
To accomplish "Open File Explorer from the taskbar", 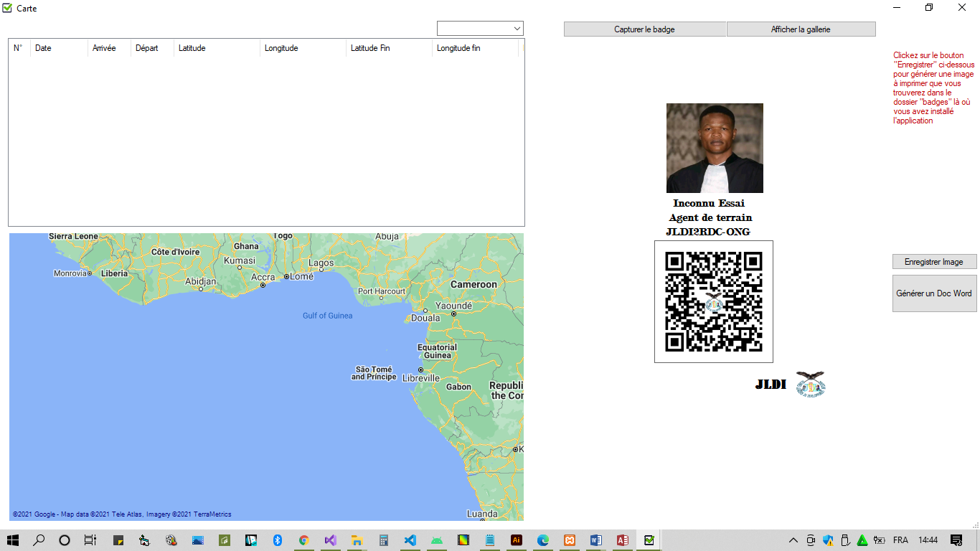I will tap(357, 540).
